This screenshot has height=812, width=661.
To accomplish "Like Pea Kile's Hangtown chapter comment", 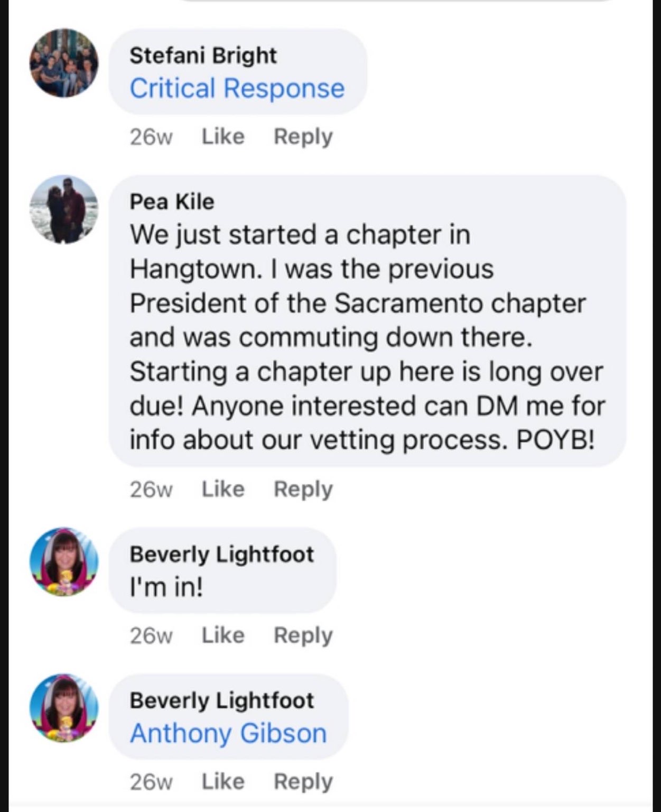I will tap(223, 489).
